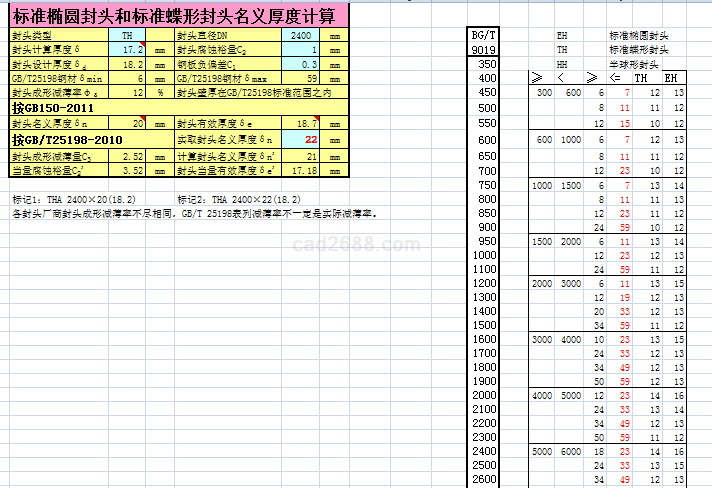Select the 封头腐蚀裕量C2 value cell

pyautogui.click(x=299, y=49)
